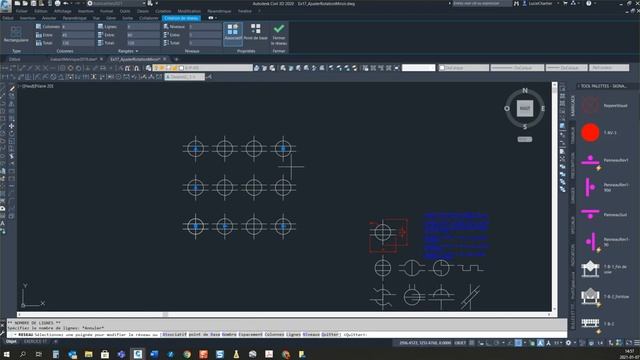Click the blue grip on top-left circle
This screenshot has width=640, height=360.
coord(196,149)
